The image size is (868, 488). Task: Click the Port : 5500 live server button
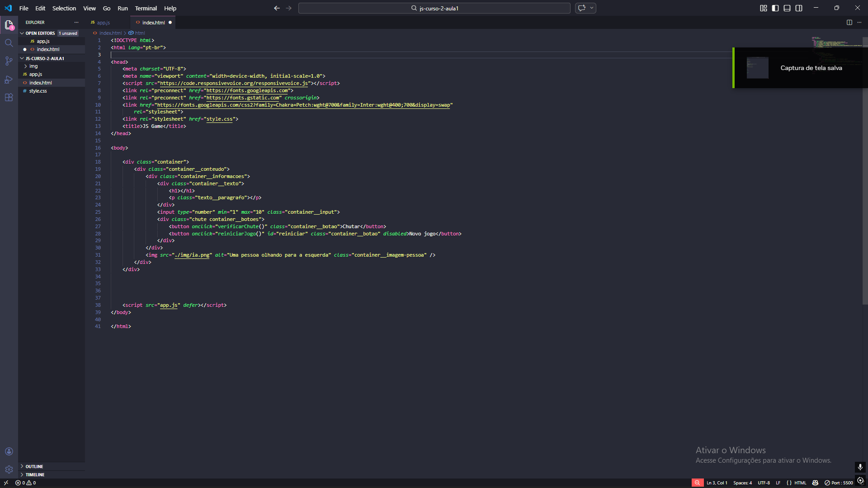[839, 483]
